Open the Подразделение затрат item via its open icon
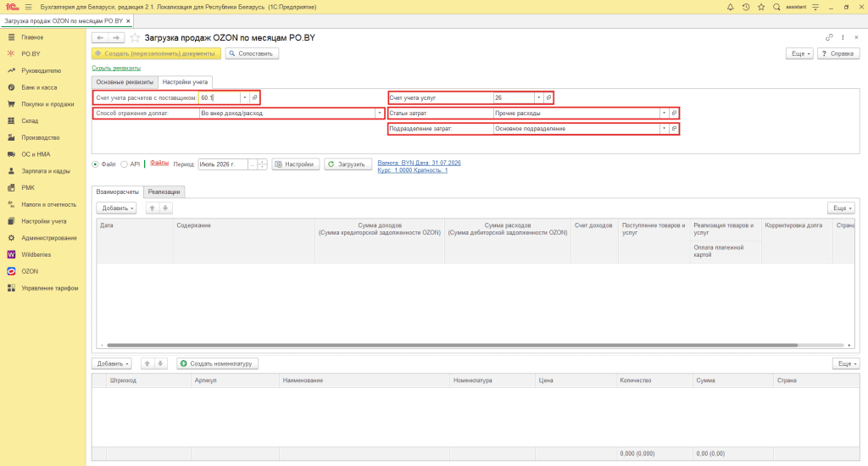The width and height of the screenshot is (868, 466). [674, 129]
